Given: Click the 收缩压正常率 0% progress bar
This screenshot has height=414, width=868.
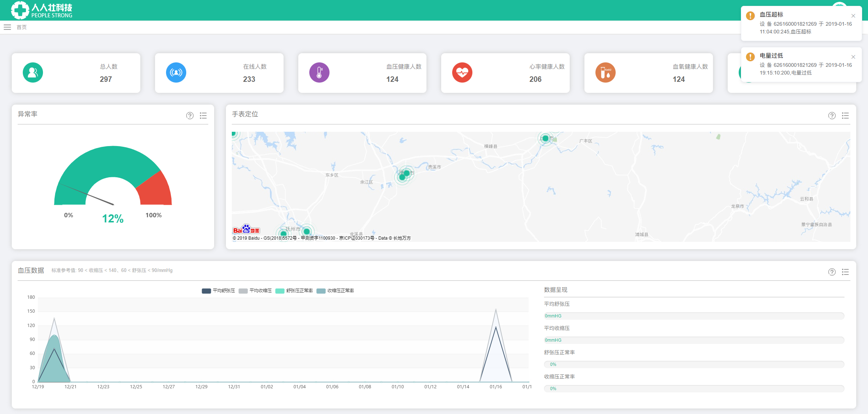Looking at the screenshot, I should 694,389.
